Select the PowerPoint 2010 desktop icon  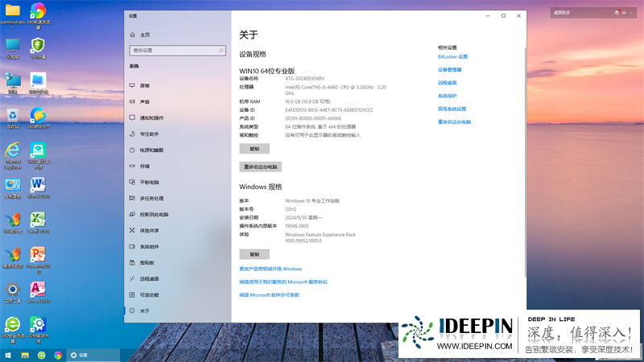point(38,260)
